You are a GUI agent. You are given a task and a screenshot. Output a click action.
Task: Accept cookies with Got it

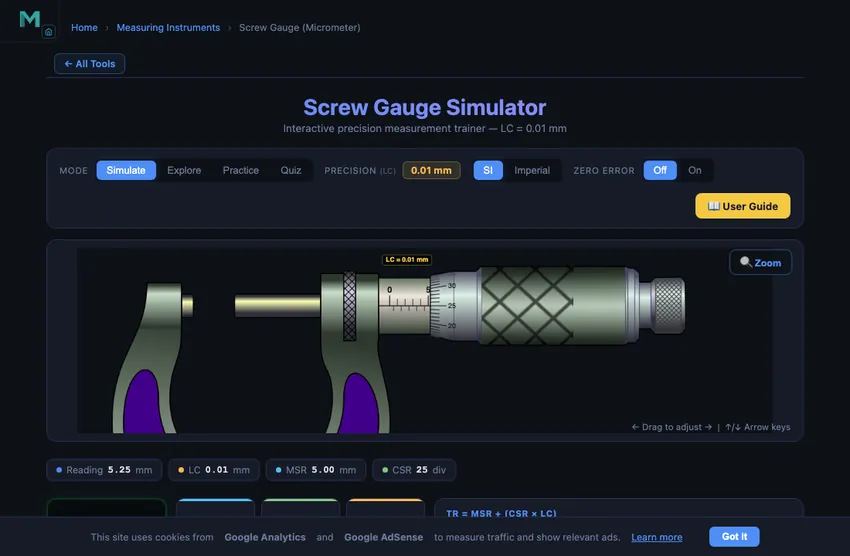(734, 536)
